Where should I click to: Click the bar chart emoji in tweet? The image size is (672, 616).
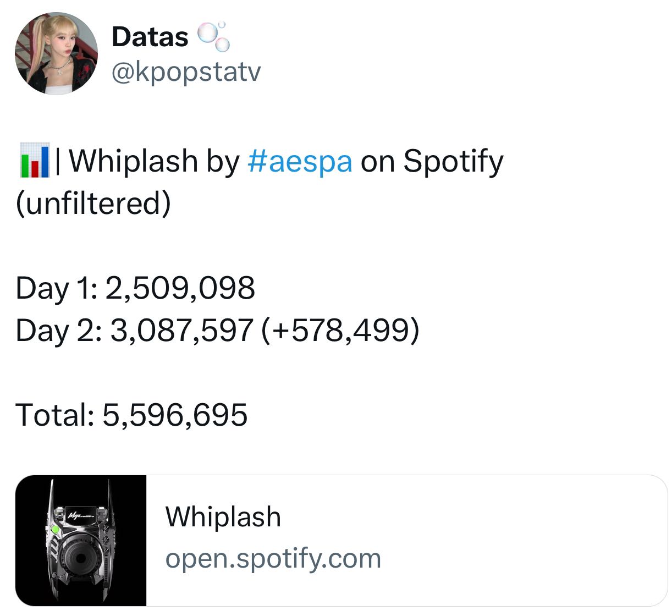[x=34, y=161]
